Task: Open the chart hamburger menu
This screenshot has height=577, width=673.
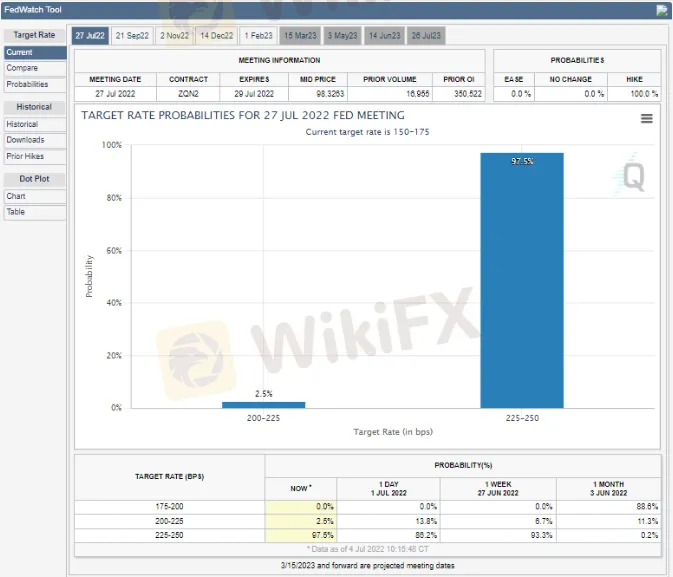Action: 646,118
